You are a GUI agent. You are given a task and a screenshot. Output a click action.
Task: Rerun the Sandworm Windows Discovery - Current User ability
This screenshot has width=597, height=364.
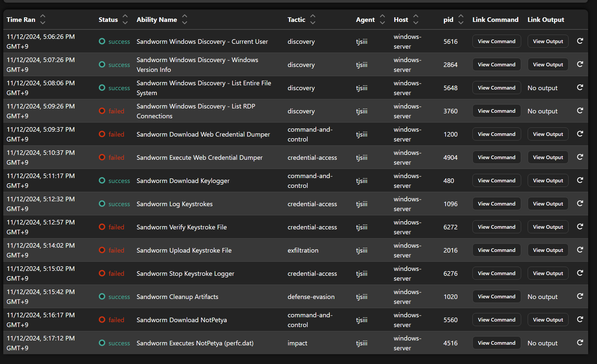point(580,41)
